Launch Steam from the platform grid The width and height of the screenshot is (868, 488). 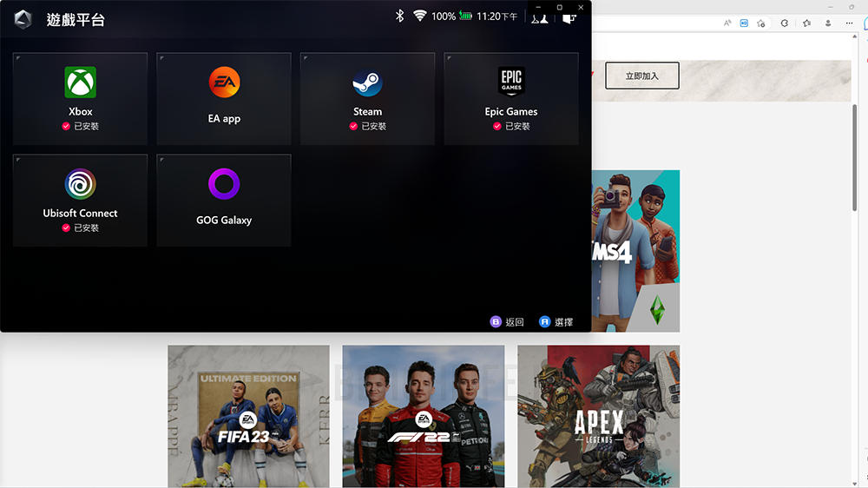tap(367, 99)
